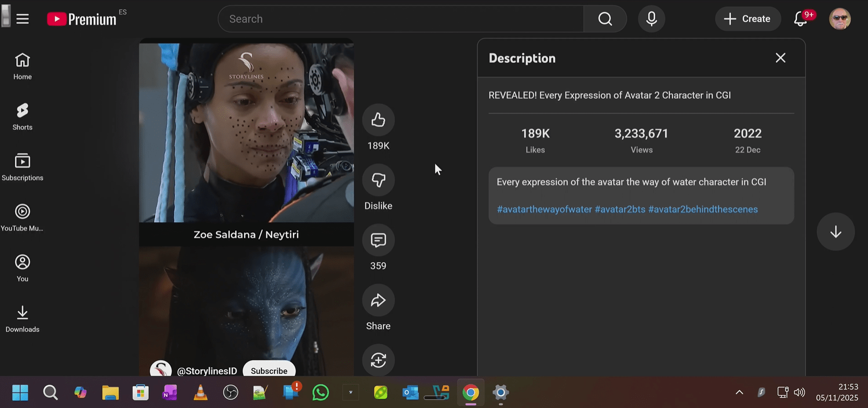Screen dimensions: 868x408
Task: Share this Short using arrow icon
Action: [378, 301]
